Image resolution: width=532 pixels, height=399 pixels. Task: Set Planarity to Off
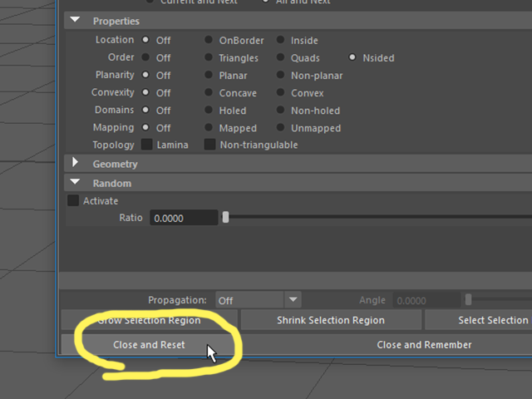point(145,74)
